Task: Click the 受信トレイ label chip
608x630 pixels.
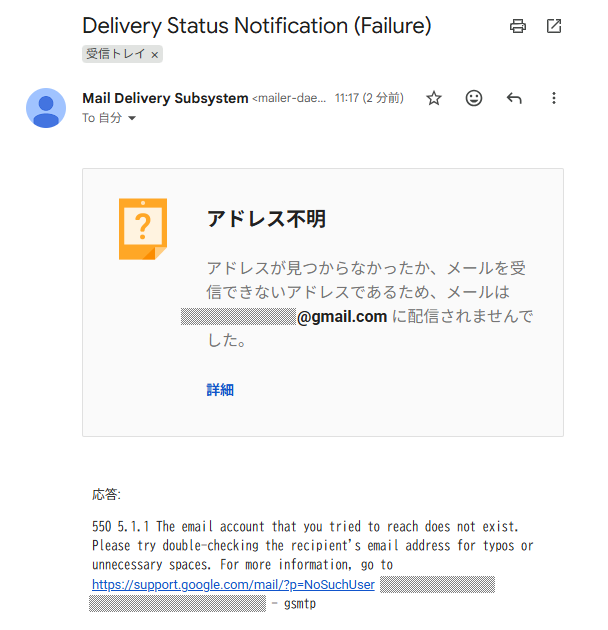Action: click(x=116, y=54)
